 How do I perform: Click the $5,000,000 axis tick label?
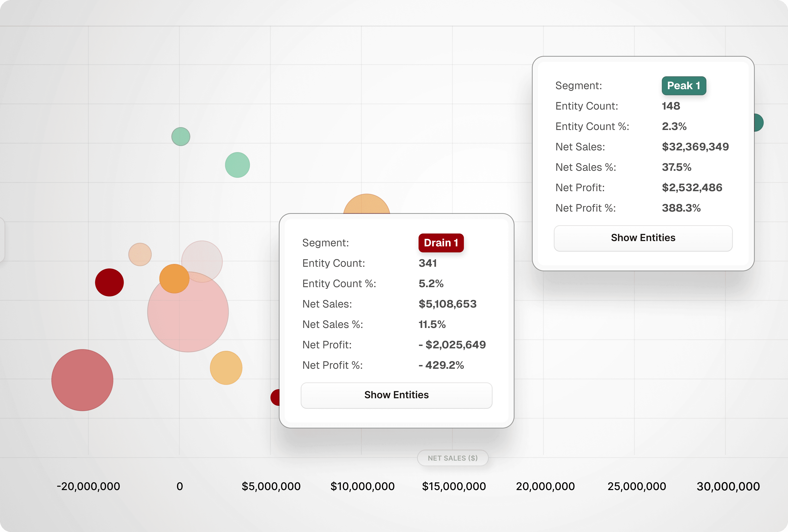coord(271,487)
